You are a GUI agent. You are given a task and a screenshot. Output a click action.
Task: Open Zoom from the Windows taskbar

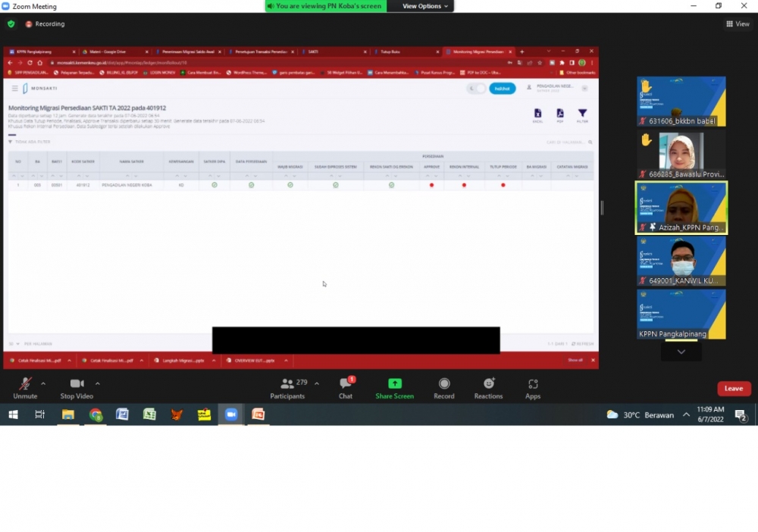coord(231,415)
